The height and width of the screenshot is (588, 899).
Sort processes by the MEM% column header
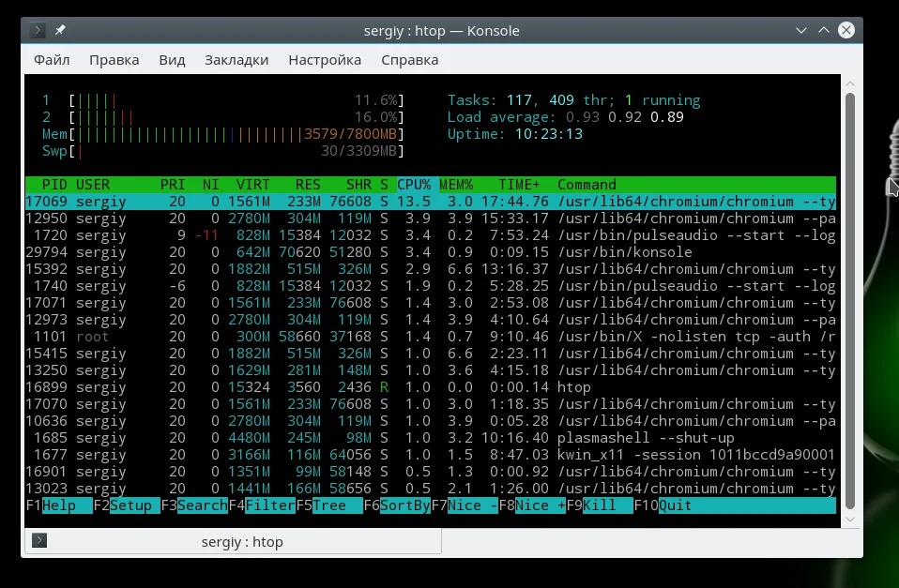coord(456,185)
